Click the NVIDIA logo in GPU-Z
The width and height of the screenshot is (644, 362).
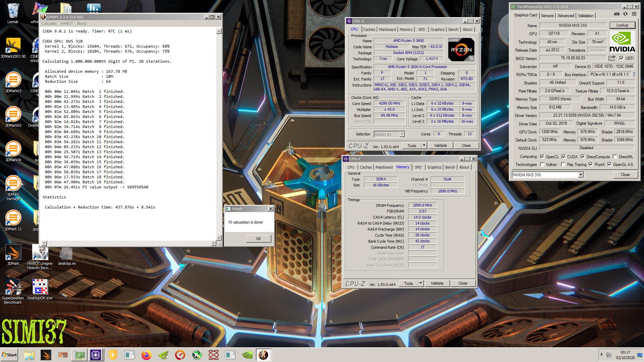(x=622, y=42)
